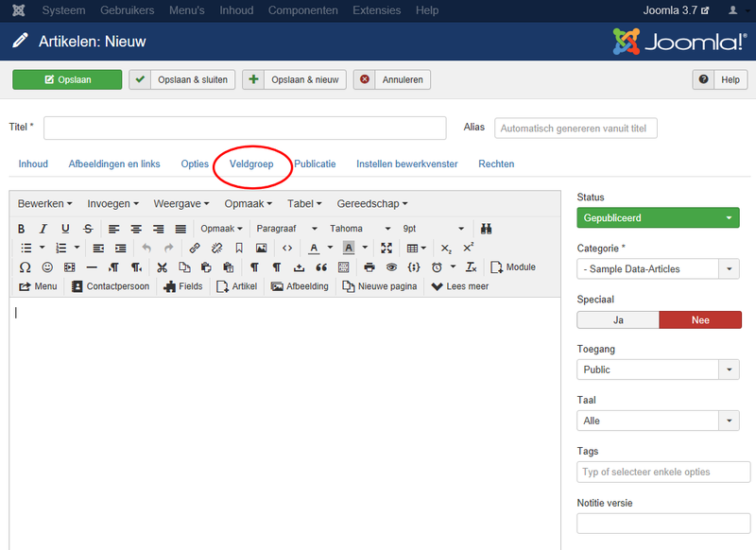Insert image via editor icon
The image size is (756, 550).
pos(262,248)
